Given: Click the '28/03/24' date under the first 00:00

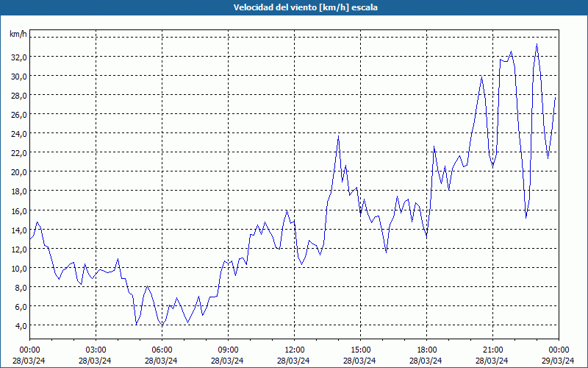Looking at the screenshot, I should [x=29, y=361].
